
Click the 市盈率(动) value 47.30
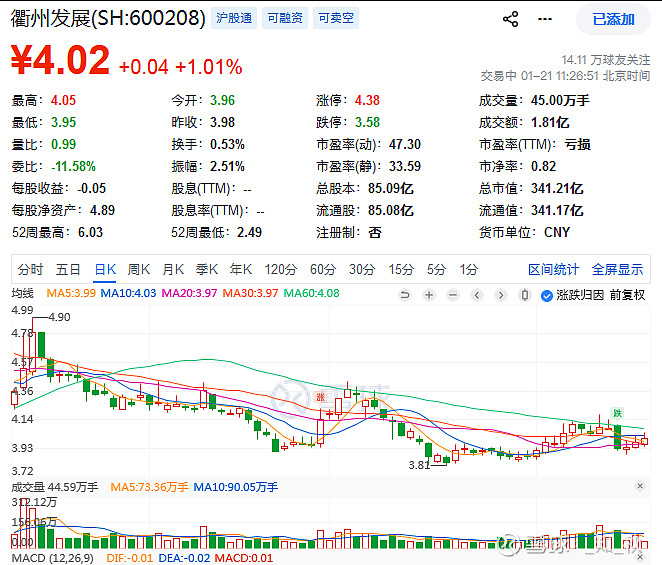click(x=405, y=144)
